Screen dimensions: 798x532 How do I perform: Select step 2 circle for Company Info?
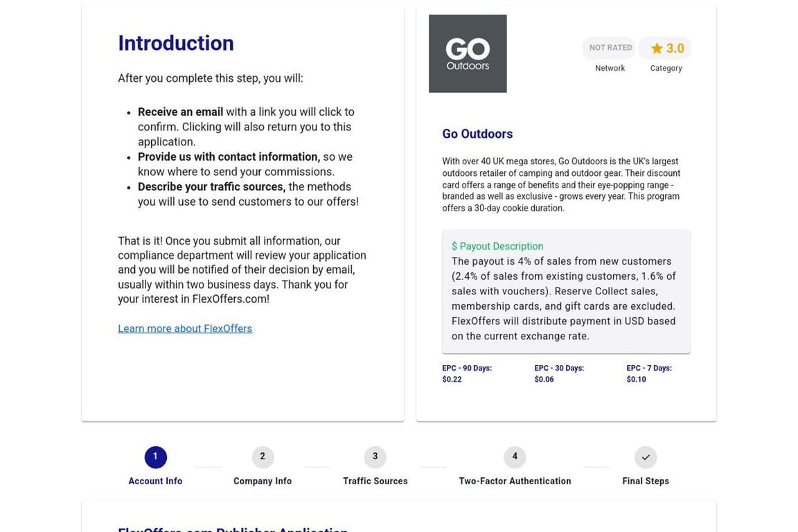tap(263, 457)
